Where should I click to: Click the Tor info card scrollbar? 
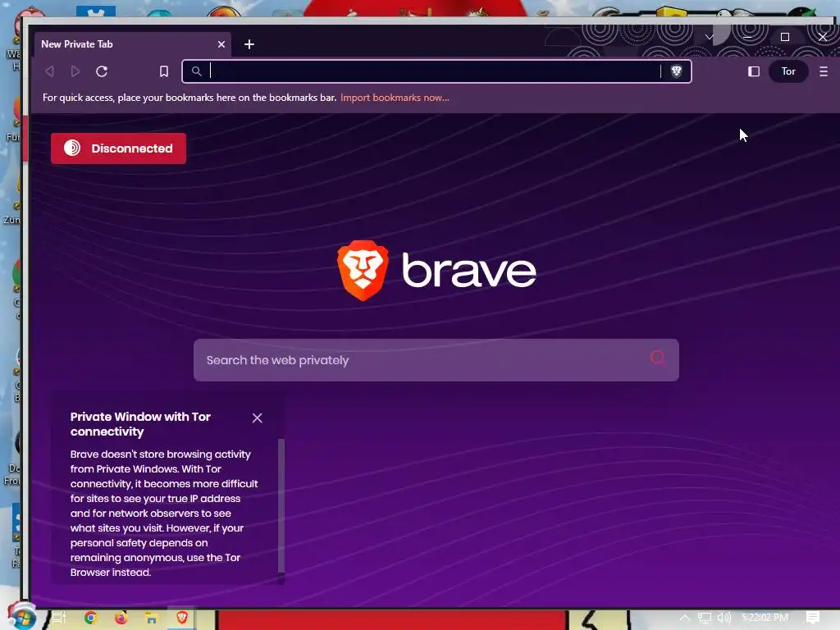[281, 506]
